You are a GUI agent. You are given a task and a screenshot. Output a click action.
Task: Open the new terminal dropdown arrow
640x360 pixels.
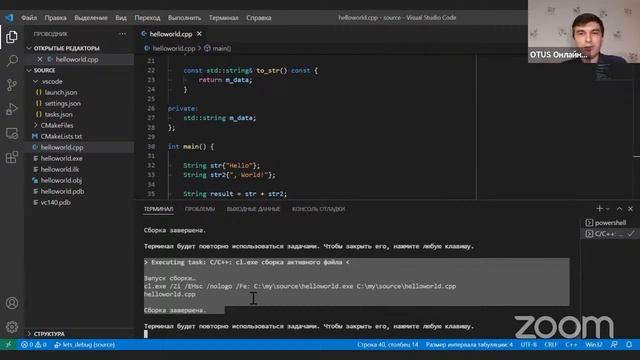click(x=608, y=209)
